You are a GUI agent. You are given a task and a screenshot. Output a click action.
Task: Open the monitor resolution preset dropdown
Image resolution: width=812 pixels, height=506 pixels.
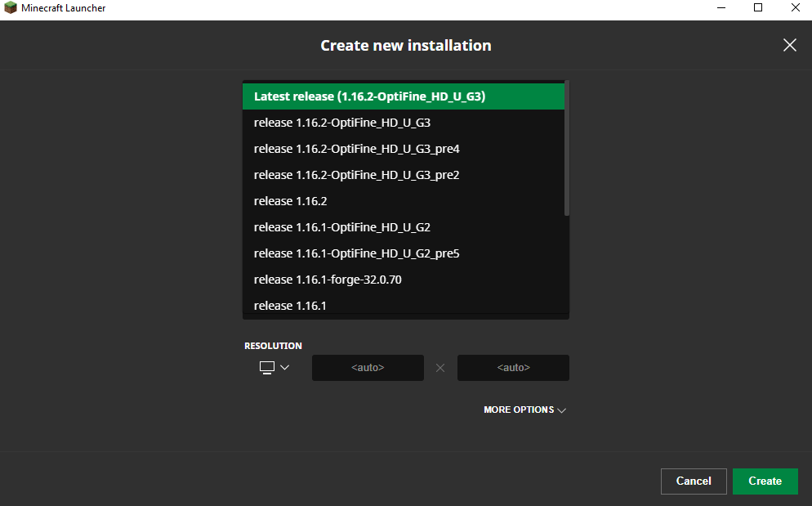click(284, 368)
